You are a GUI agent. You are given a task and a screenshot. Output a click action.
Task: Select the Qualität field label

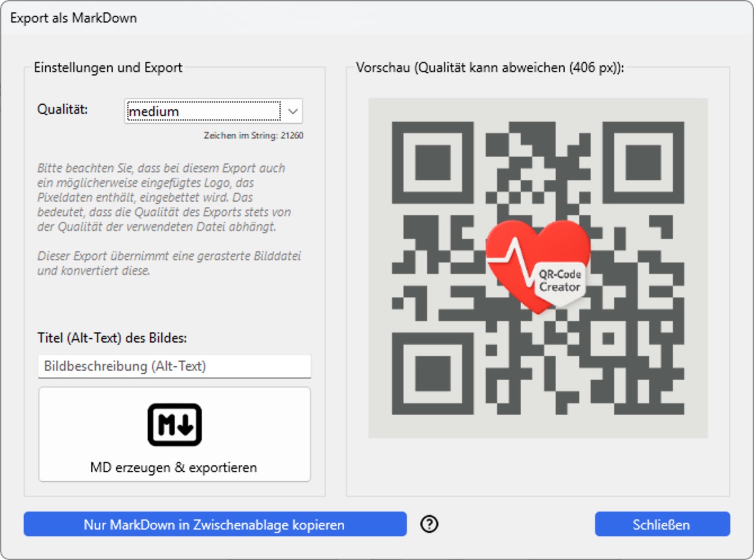(x=62, y=108)
